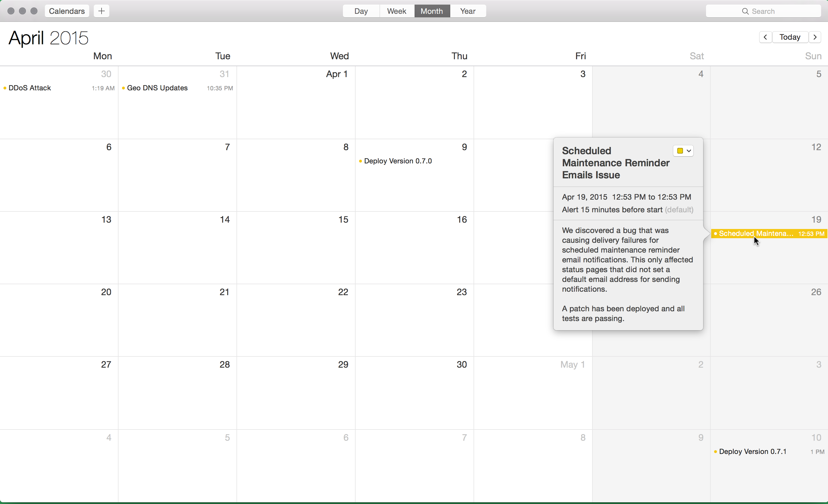Screen dimensions: 828x504
Task: Click the previous month chevron arrow
Action: pyautogui.click(x=766, y=37)
